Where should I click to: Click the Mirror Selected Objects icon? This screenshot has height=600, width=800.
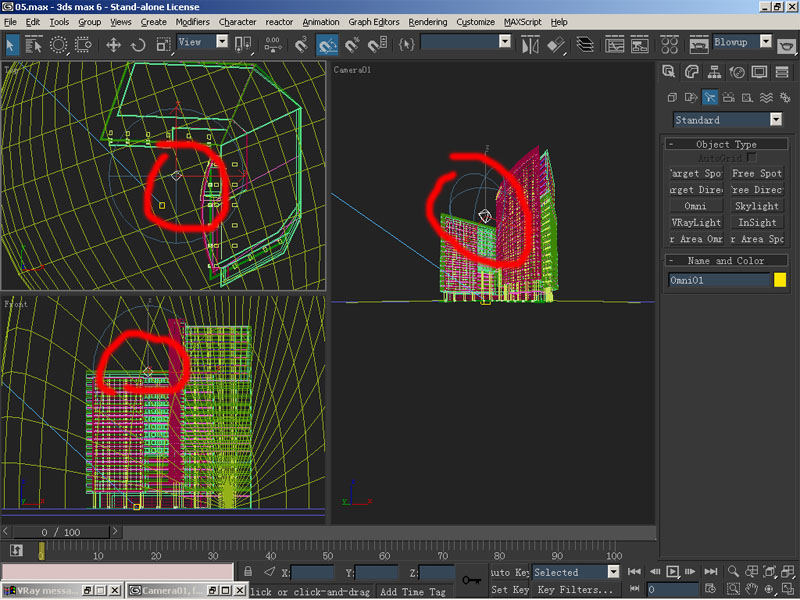point(532,44)
